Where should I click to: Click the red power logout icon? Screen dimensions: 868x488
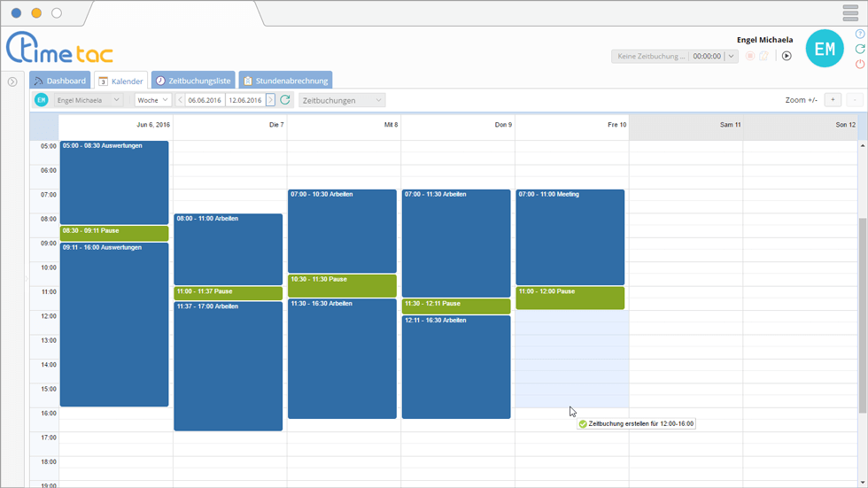(860, 64)
